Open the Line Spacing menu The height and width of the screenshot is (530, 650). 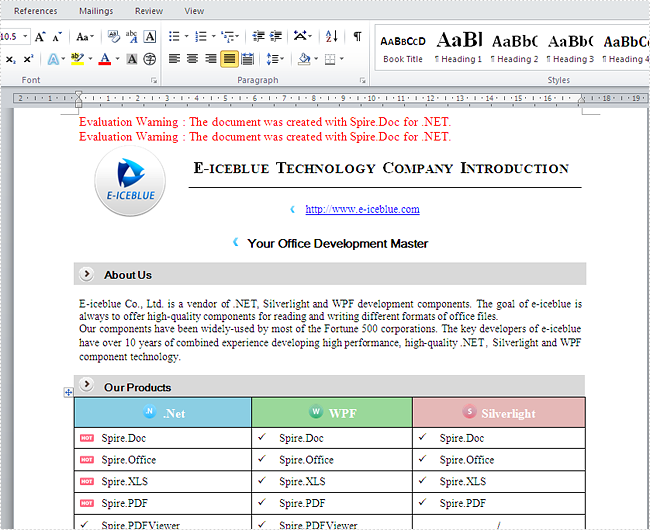275,59
